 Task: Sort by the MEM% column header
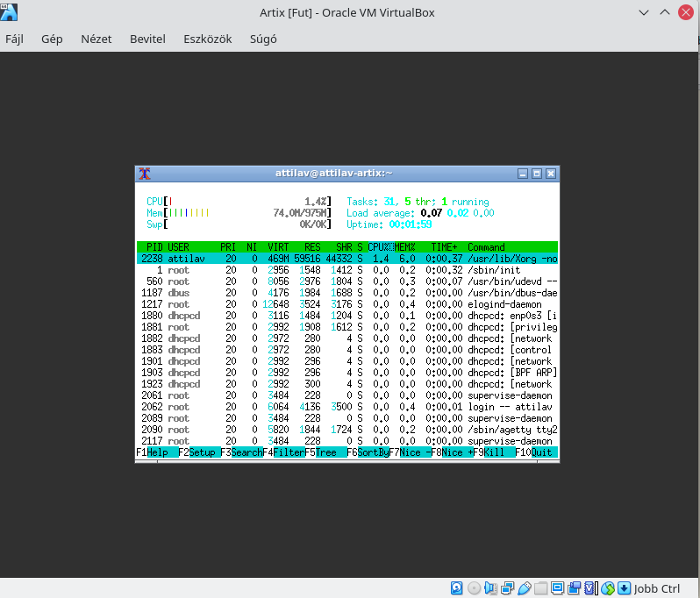(x=405, y=247)
